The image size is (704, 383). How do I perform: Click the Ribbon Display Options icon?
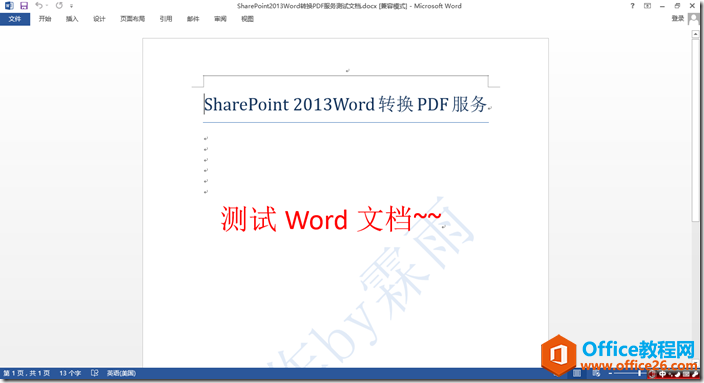[x=647, y=6]
